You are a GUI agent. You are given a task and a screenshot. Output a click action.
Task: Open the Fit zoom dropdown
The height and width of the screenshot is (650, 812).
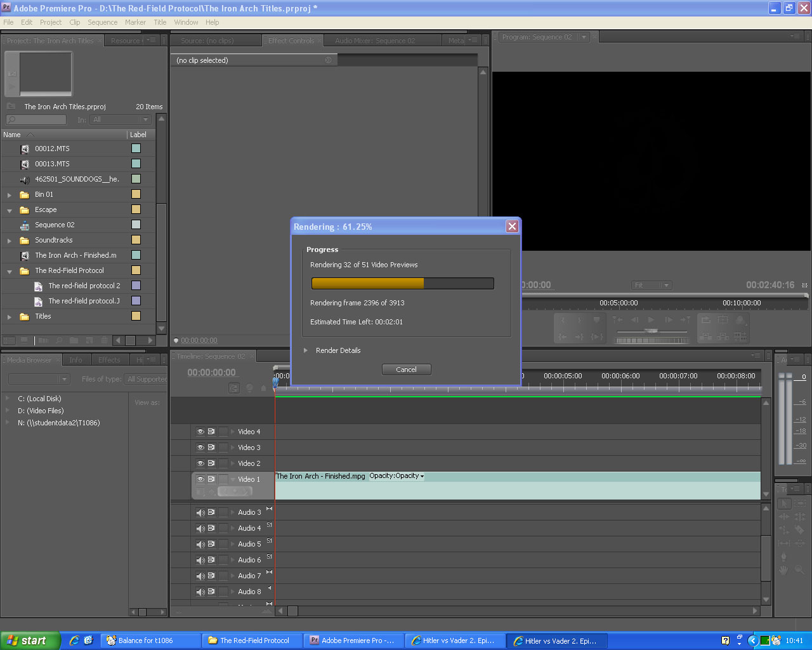(652, 286)
